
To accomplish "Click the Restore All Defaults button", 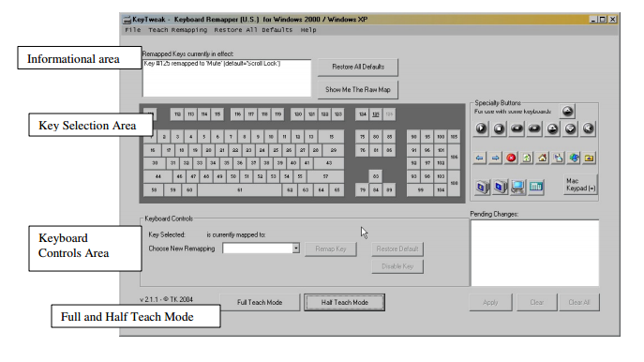I will point(358,67).
